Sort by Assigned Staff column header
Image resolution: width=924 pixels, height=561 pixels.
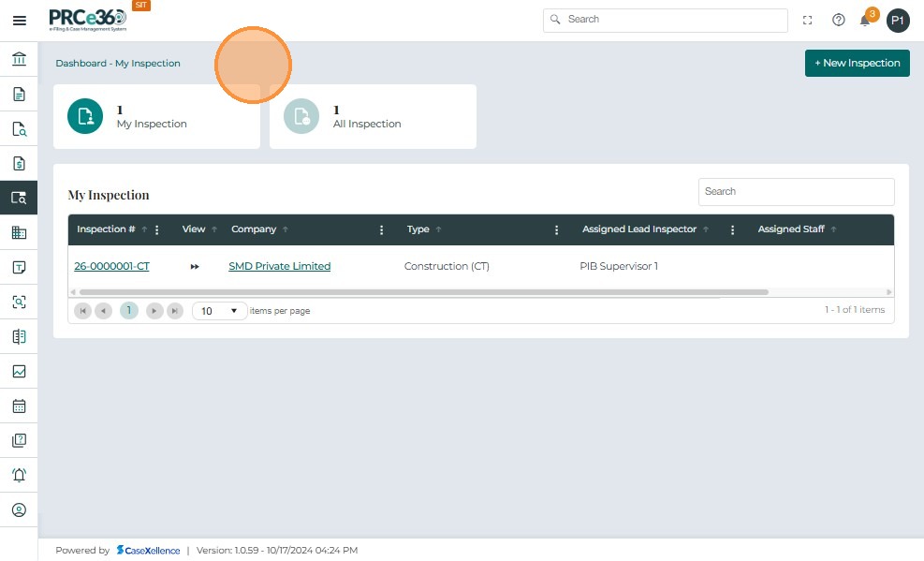[791, 229]
